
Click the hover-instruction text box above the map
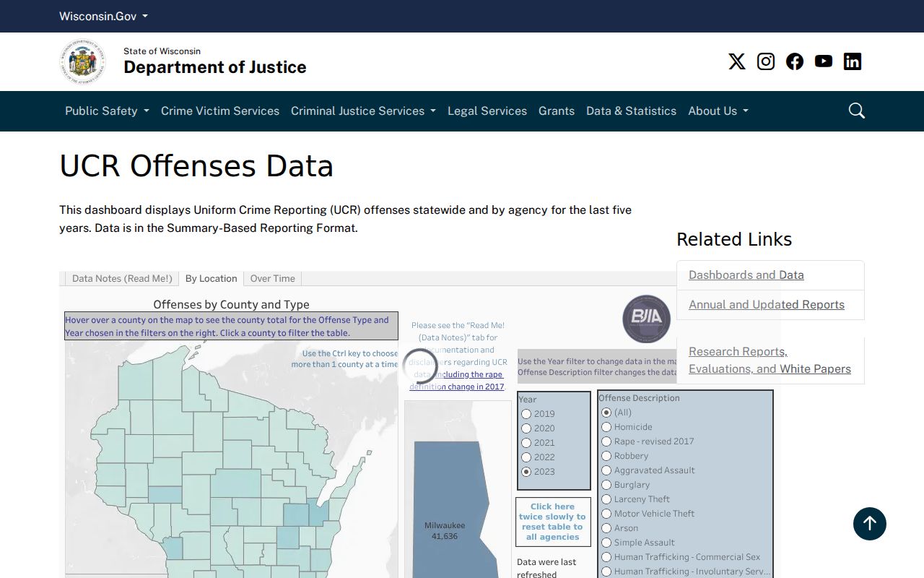[x=231, y=327]
